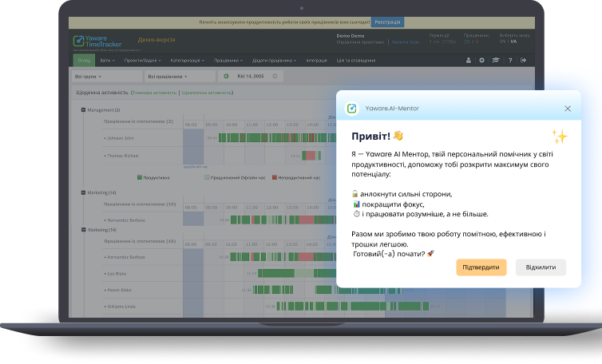
Task: Open the user profile icon in navbar
Action: click(469, 61)
